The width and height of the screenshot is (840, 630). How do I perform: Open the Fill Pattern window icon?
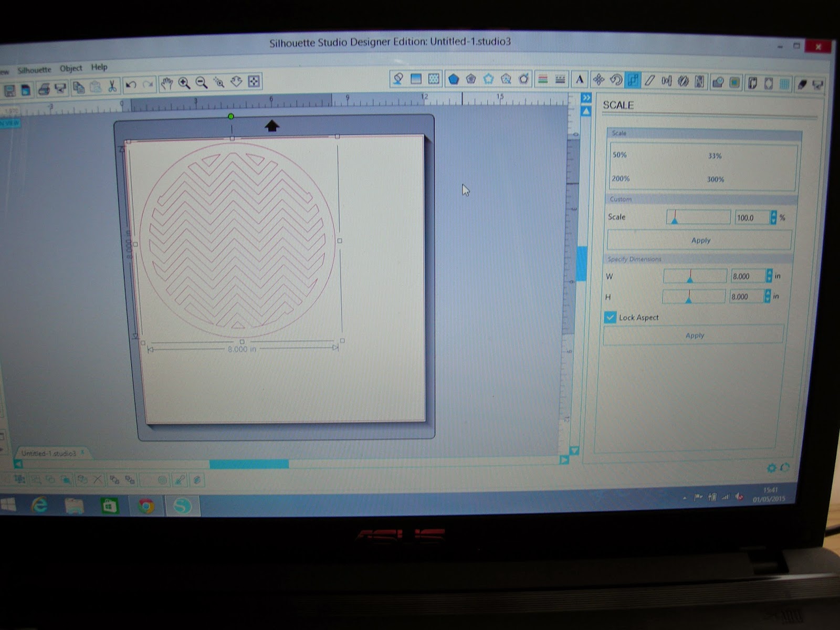tap(434, 79)
